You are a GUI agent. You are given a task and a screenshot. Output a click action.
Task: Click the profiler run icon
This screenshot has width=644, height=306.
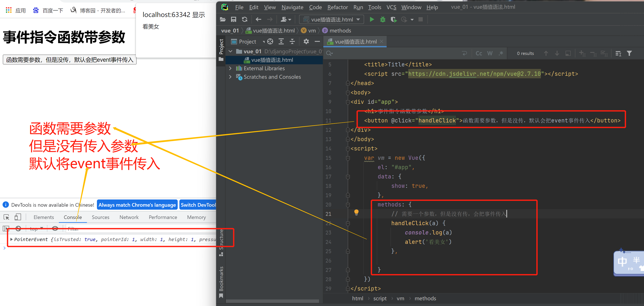coord(404,19)
